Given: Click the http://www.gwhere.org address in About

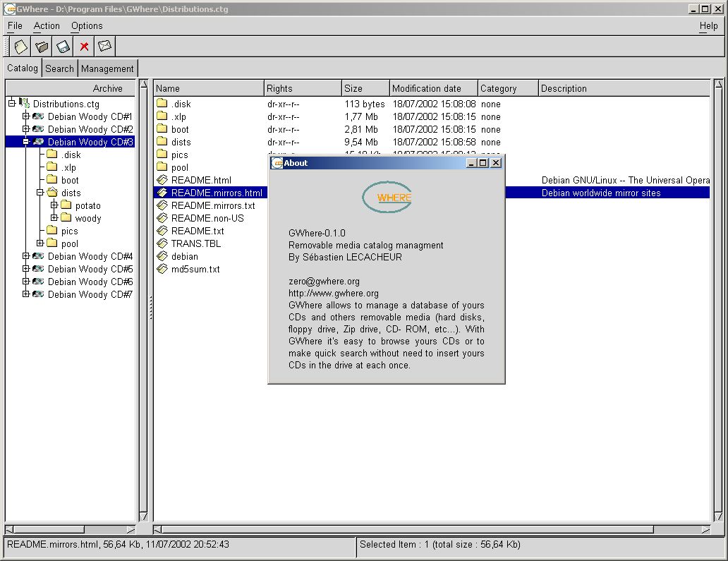Looking at the screenshot, I should (x=334, y=293).
